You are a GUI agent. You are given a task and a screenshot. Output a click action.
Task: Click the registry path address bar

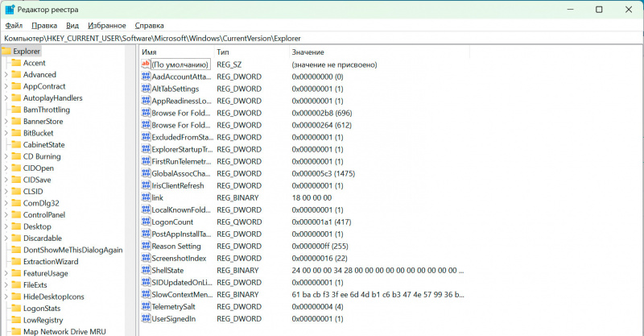tap(322, 38)
